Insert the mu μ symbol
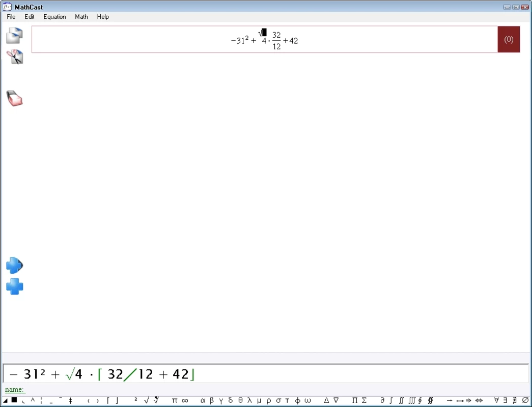The width and height of the screenshot is (532, 407). 259,401
